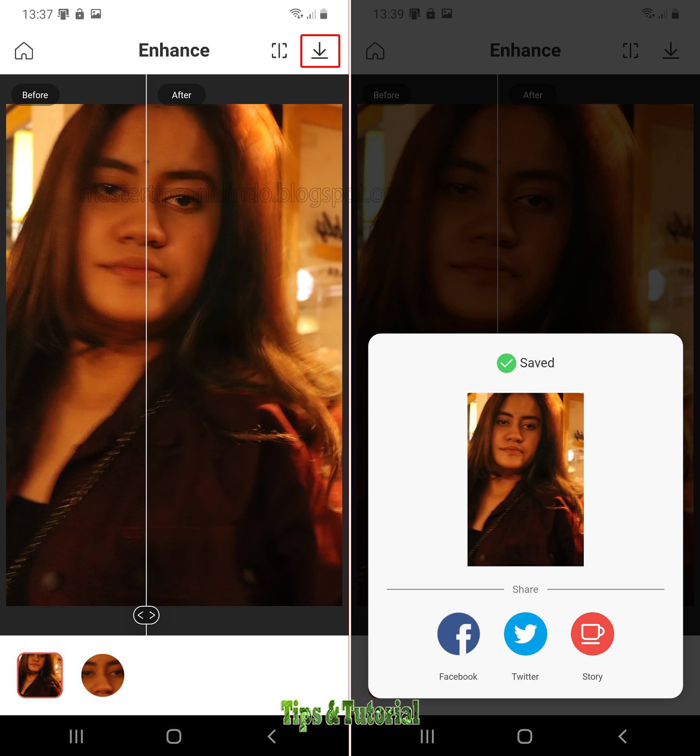Tap Android home button in right phone navigation
This screenshot has width=700, height=756.
[525, 737]
